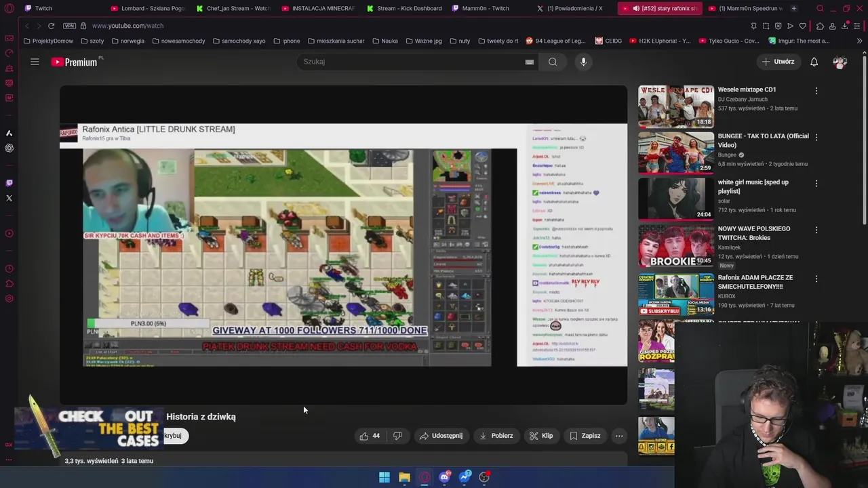This screenshot has width=868, height=488.
Task: Click the Udostępnij share button
Action: pyautogui.click(x=441, y=436)
